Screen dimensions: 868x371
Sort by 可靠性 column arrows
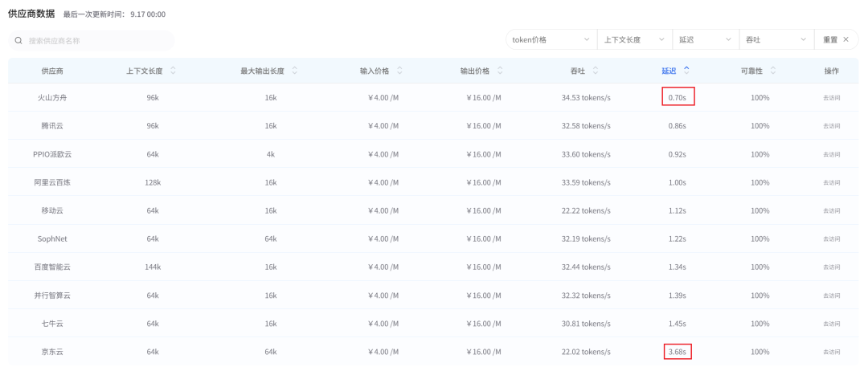tap(773, 71)
